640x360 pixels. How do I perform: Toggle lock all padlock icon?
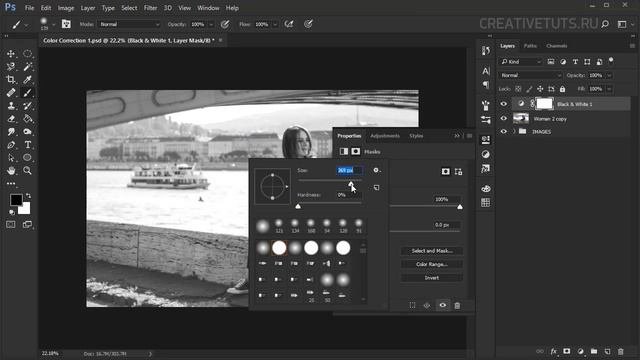tap(562, 89)
